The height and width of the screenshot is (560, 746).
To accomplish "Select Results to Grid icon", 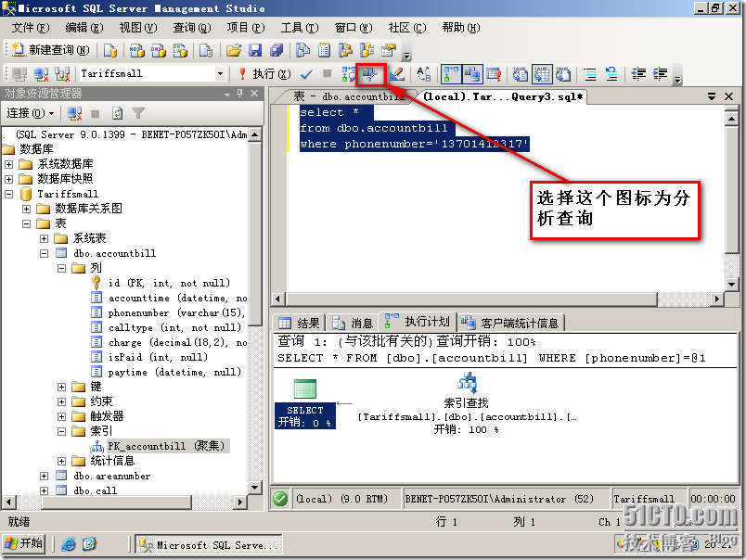I will 542,73.
